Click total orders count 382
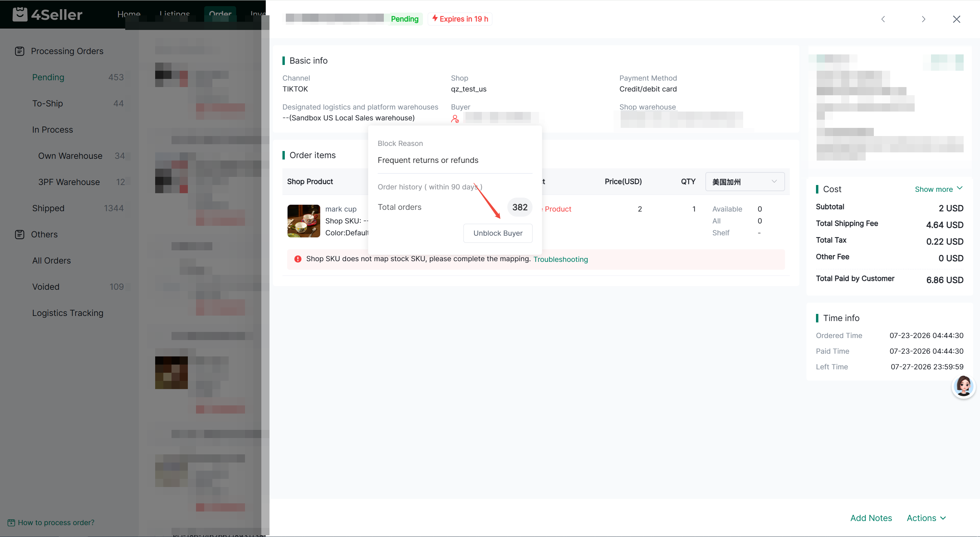The image size is (980, 537). [x=520, y=207]
